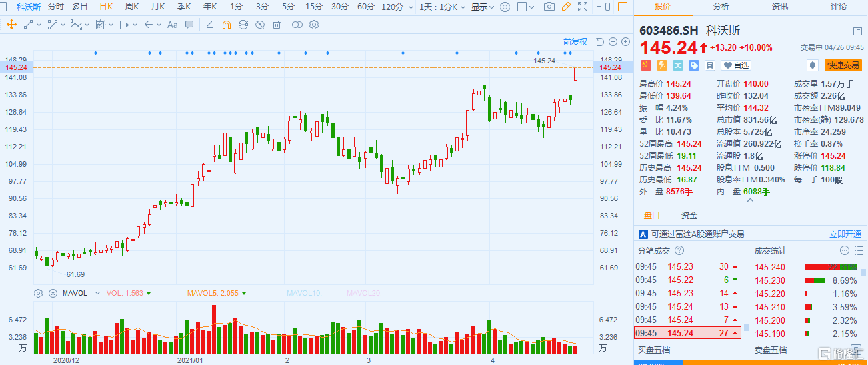
Task: Select the Aa text annotation tool
Action: tap(172, 25)
